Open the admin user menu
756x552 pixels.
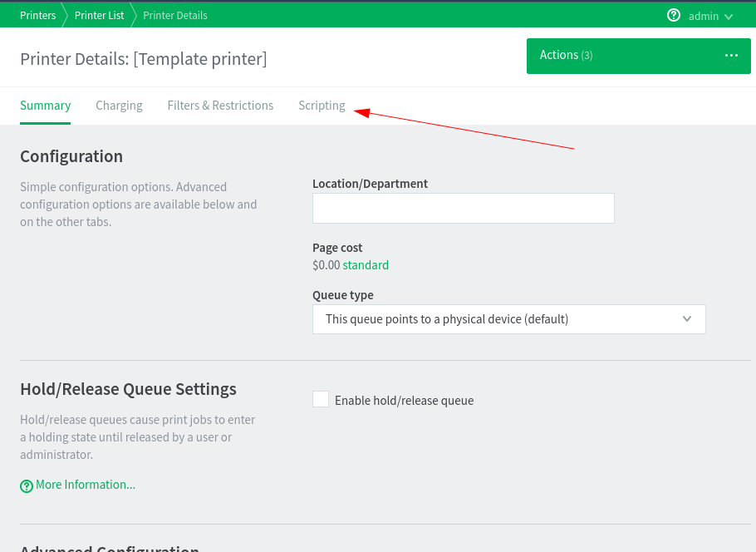[704, 16]
